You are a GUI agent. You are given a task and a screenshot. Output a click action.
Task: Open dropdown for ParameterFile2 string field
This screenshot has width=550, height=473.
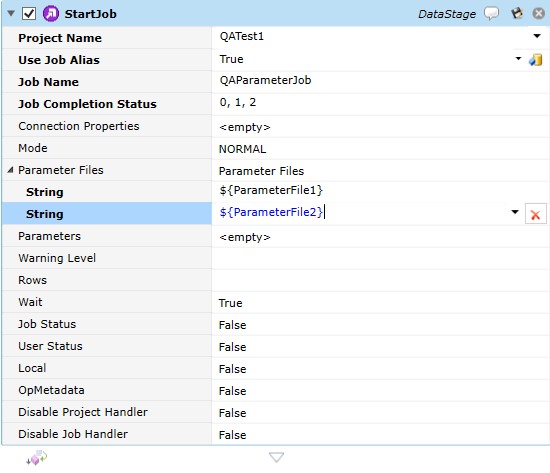pyautogui.click(x=515, y=212)
